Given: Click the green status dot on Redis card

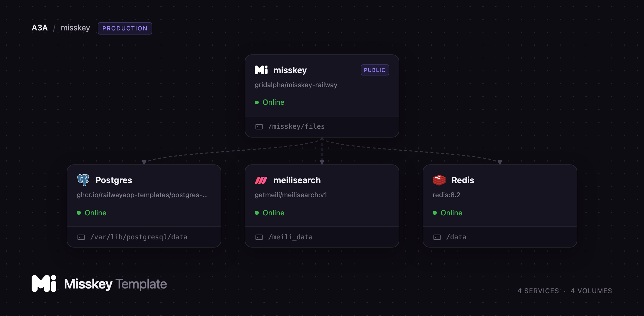Looking at the screenshot, I should (435, 213).
